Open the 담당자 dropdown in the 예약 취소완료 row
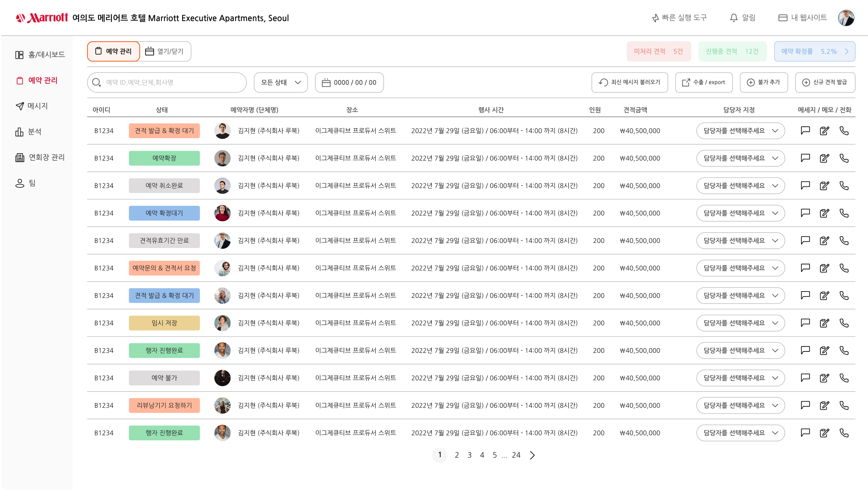868x496 pixels. click(740, 186)
